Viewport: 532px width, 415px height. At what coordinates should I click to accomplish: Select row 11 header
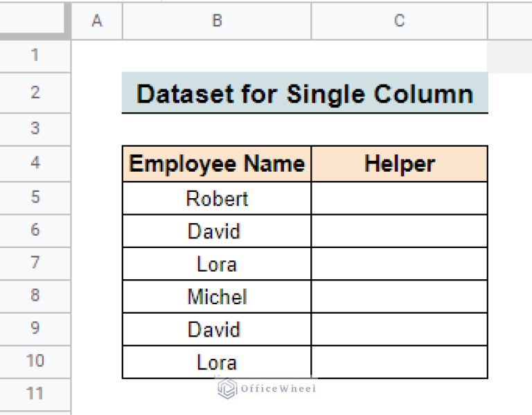tap(35, 395)
